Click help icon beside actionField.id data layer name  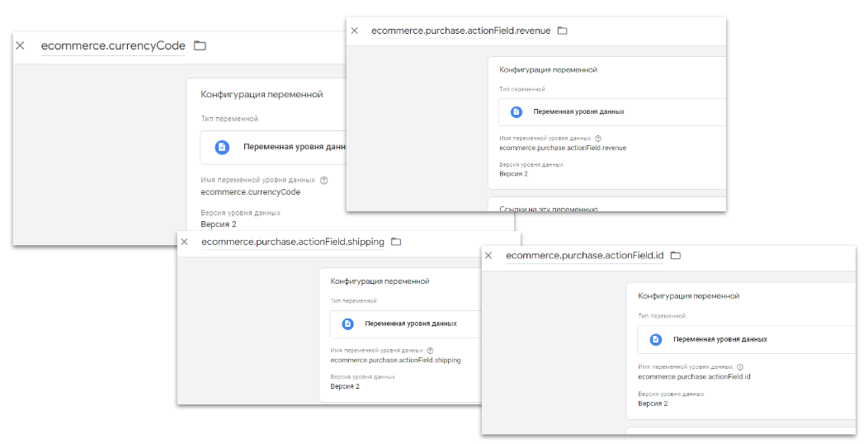tap(740, 367)
